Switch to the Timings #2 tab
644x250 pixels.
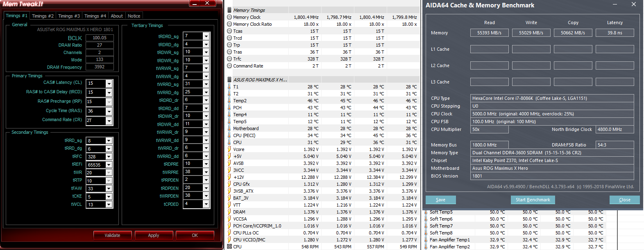43,16
